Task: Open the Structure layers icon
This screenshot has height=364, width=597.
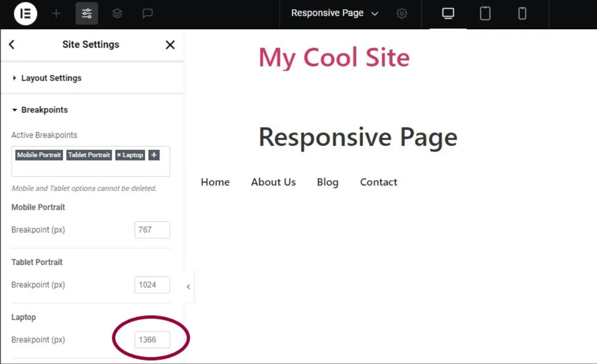Action: point(117,14)
